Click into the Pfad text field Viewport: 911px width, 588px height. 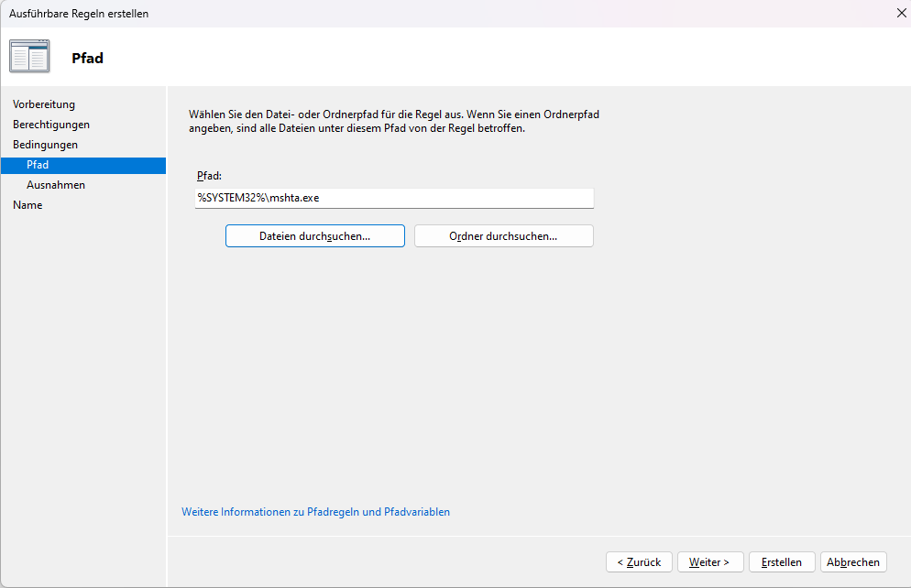pyautogui.click(x=394, y=198)
